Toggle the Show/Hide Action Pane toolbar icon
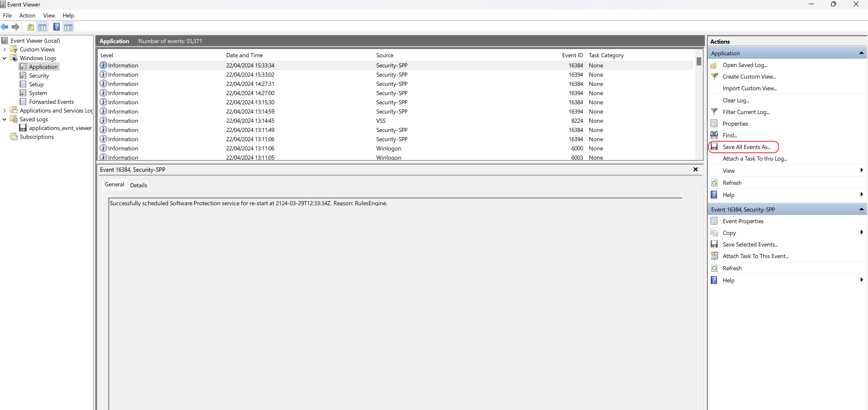Viewport: 868px width, 410px height. (68, 27)
